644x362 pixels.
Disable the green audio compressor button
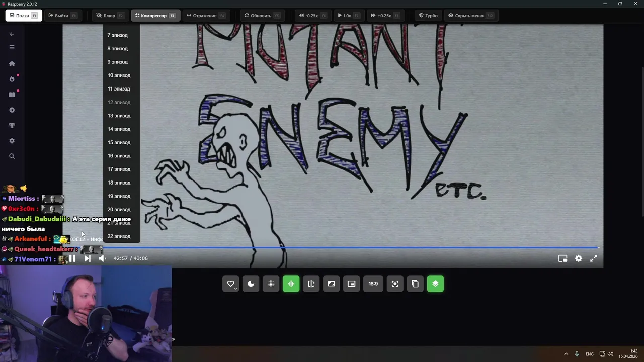point(291,284)
